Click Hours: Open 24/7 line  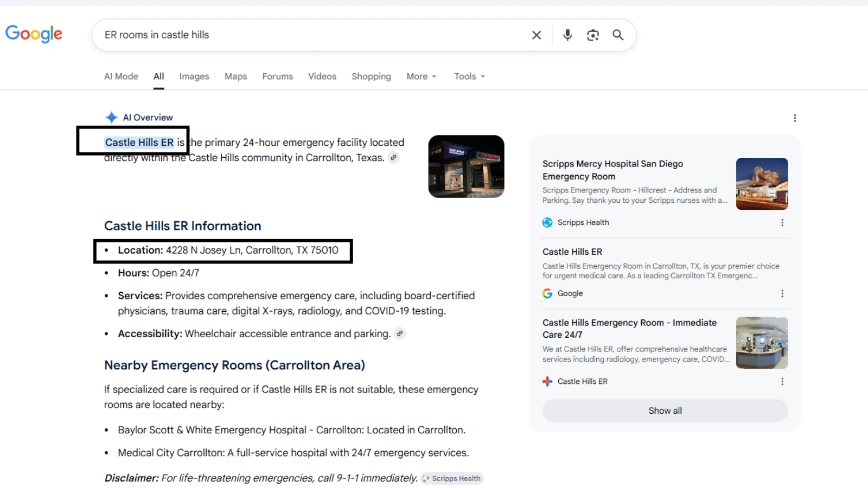tap(158, 273)
